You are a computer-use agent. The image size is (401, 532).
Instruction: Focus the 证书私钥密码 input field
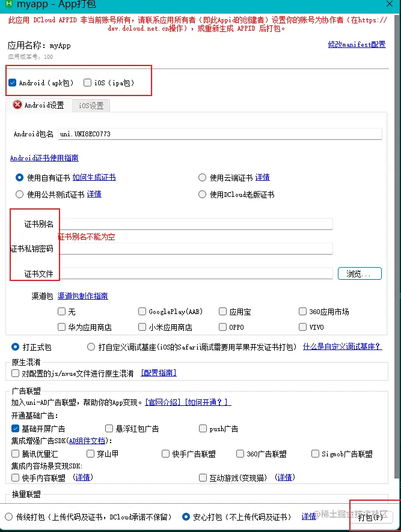196,249
